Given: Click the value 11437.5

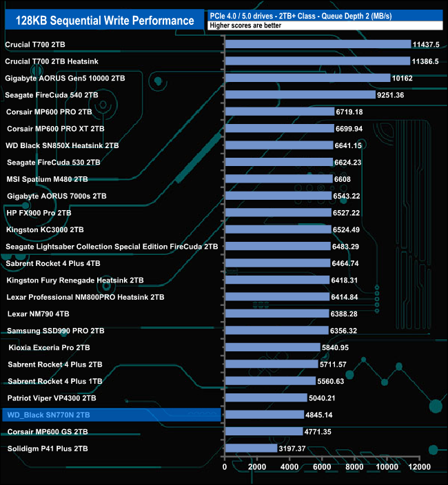Looking at the screenshot, I should pos(426,45).
